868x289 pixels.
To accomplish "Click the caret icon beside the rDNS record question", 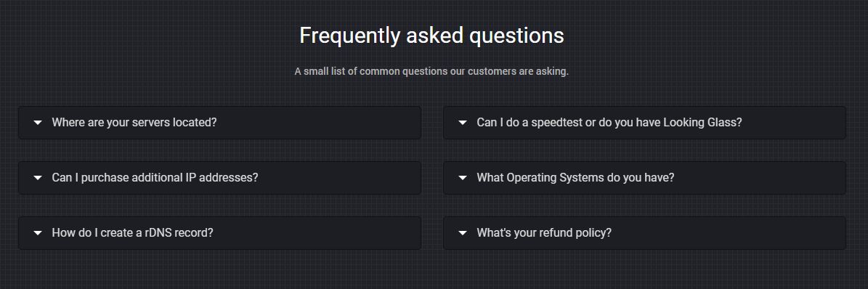I will point(38,233).
